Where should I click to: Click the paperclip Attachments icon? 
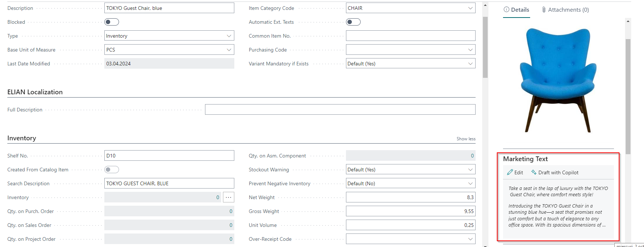coord(544,10)
